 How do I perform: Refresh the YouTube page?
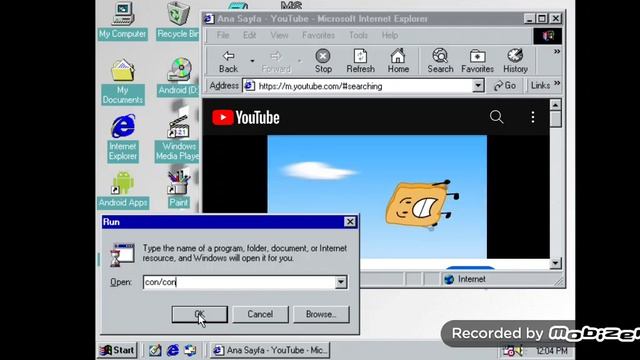(x=360, y=61)
